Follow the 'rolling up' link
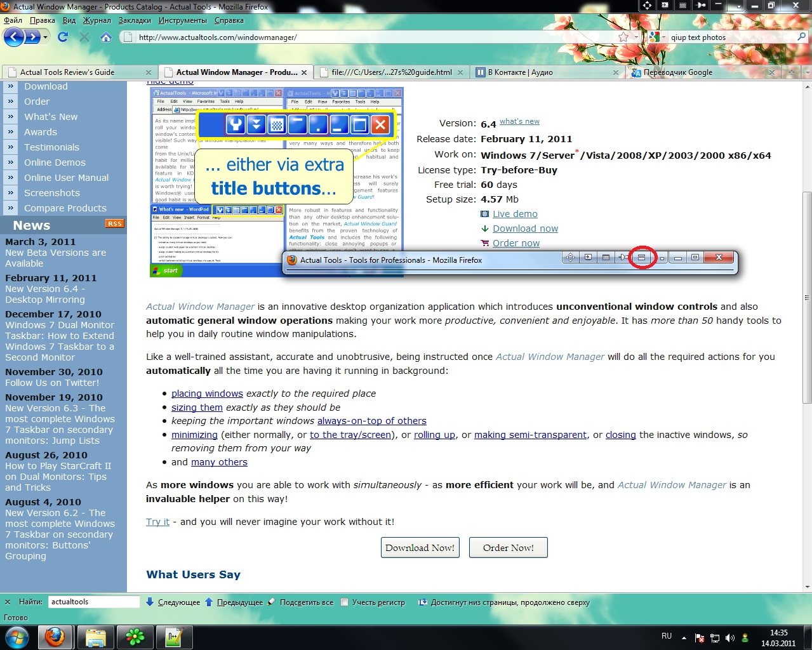The height and width of the screenshot is (650, 812). click(x=434, y=435)
